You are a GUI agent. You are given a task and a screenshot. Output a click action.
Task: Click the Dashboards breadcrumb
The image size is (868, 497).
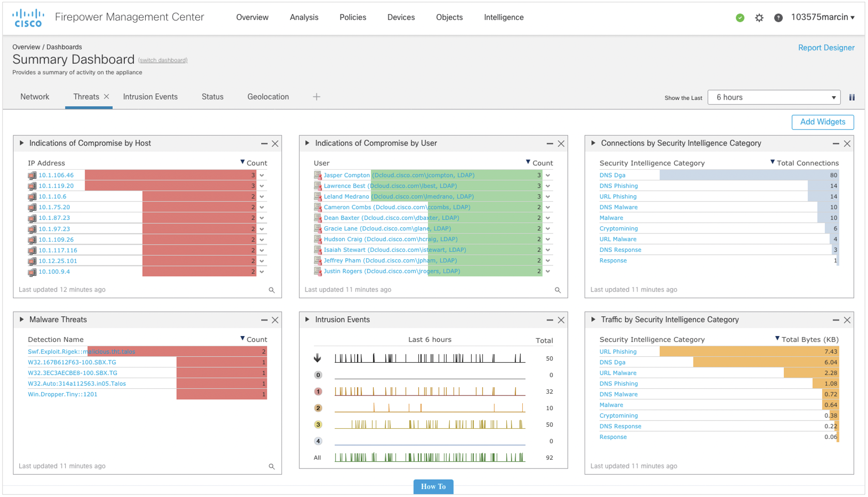(x=64, y=47)
